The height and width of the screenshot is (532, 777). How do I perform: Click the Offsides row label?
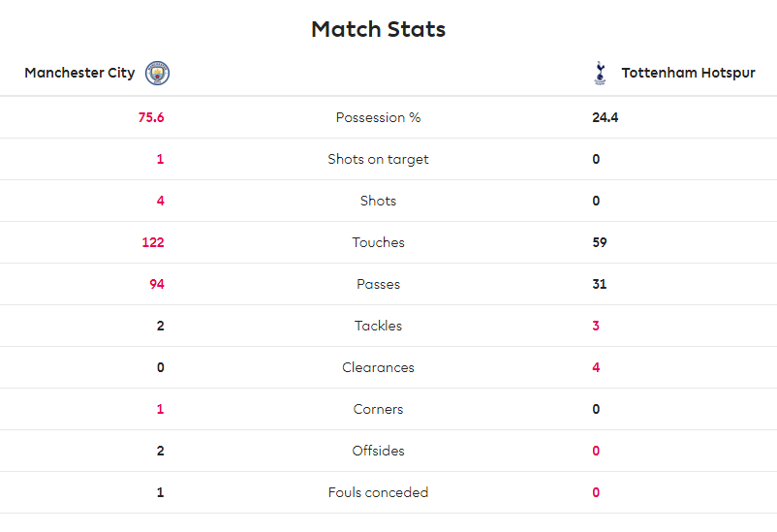[x=378, y=451]
